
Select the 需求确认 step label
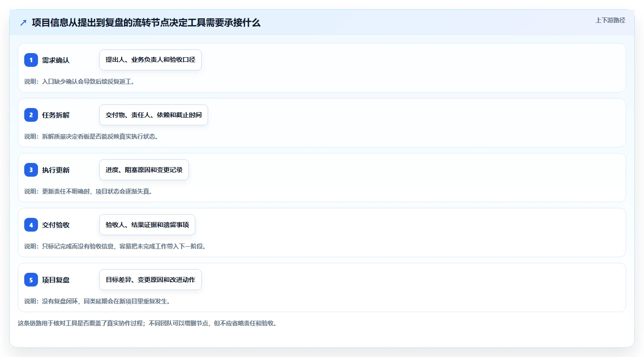[56, 60]
